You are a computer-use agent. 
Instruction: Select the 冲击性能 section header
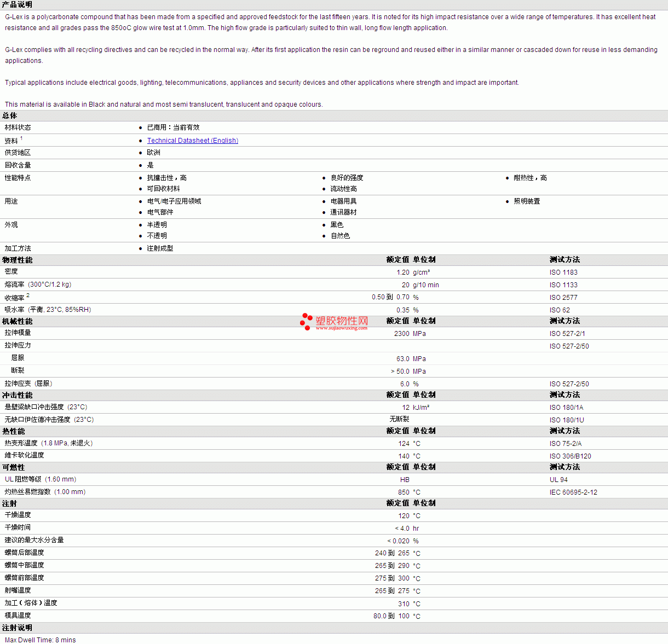tap(17, 395)
